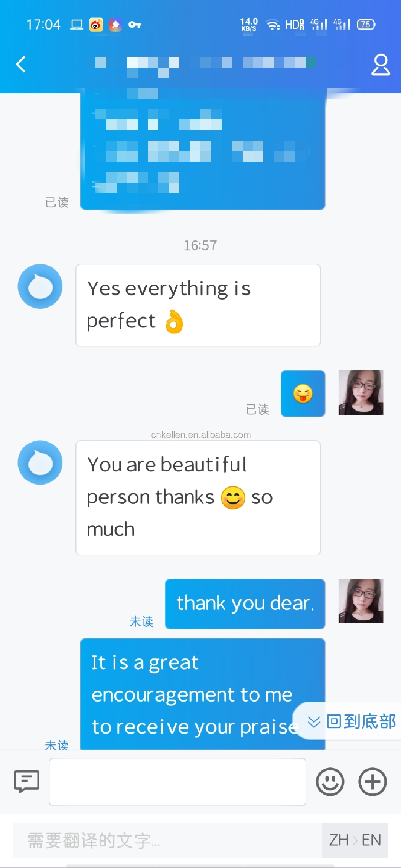Open the emoji picker smiley icon
The width and height of the screenshot is (401, 868).
coord(330,782)
